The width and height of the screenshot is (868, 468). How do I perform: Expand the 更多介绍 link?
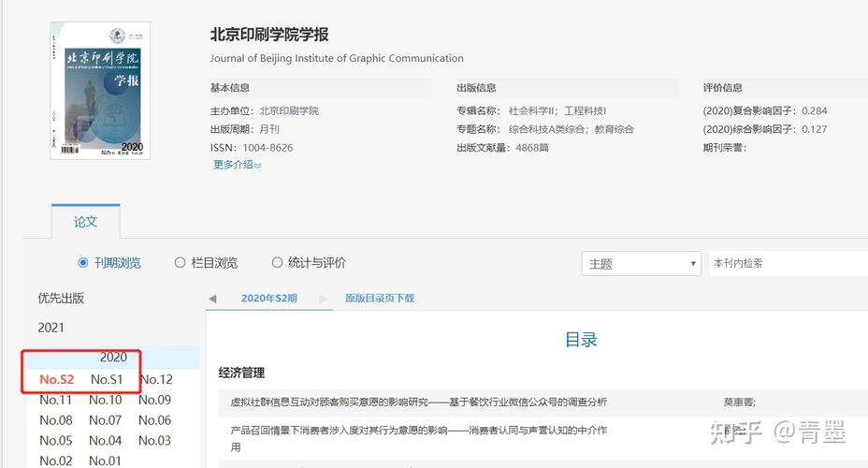click(x=238, y=165)
